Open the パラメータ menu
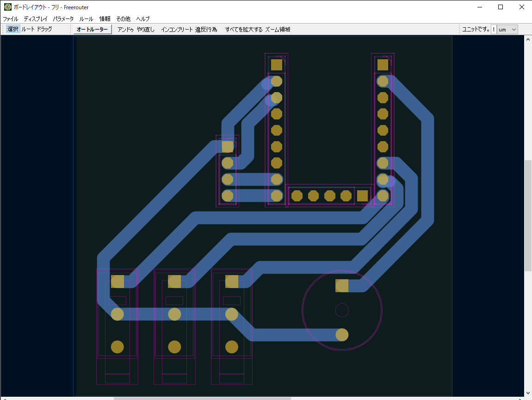 (x=63, y=19)
